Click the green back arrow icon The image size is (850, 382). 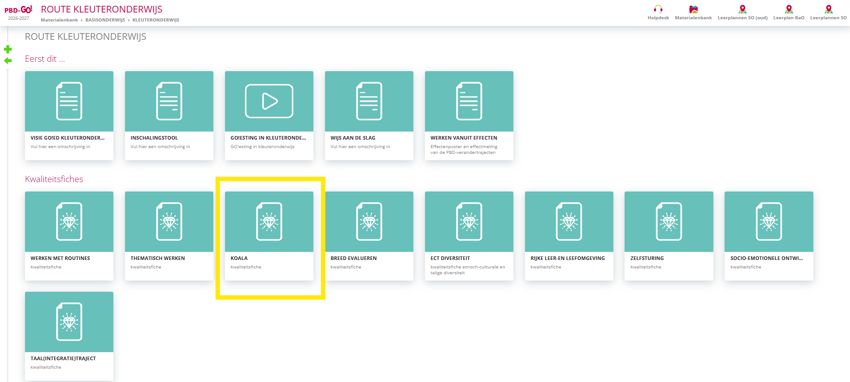[8, 61]
